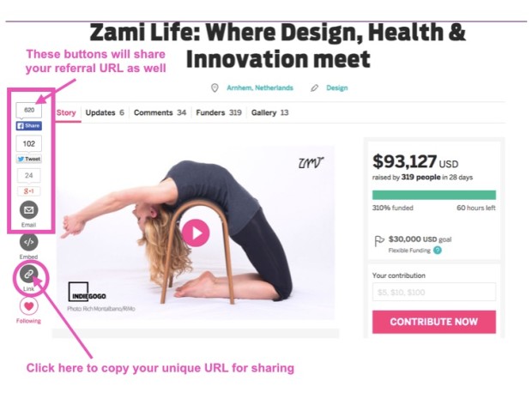Click the Google +1 button
The height and width of the screenshot is (393, 532).
tap(29, 191)
